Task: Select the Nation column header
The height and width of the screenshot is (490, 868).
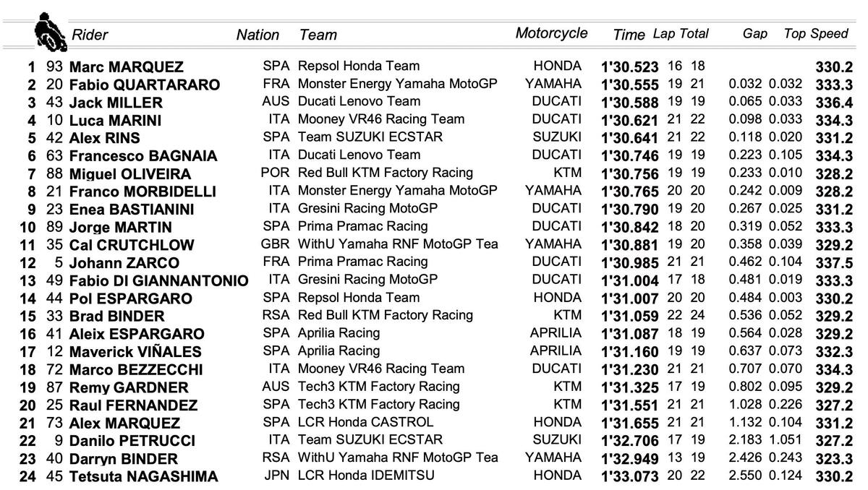Action: (x=258, y=35)
